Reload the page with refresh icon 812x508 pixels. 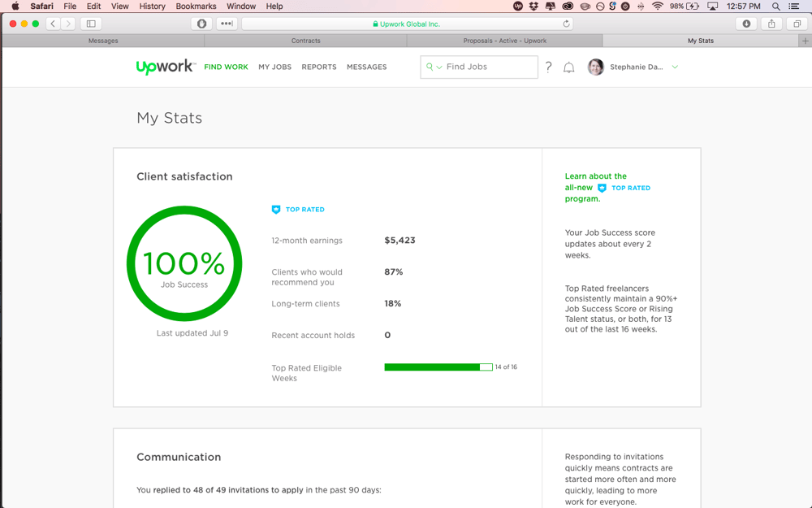(566, 24)
